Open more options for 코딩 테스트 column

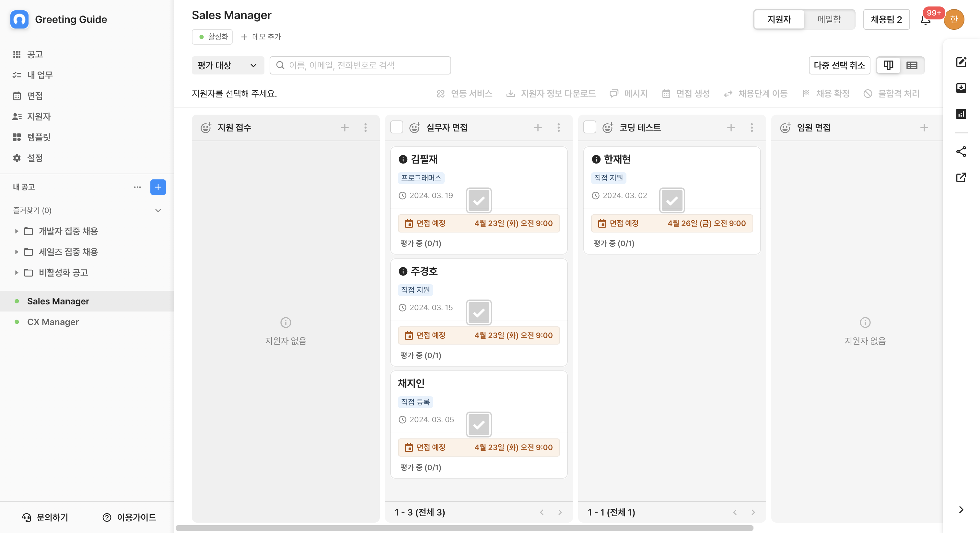(752, 128)
